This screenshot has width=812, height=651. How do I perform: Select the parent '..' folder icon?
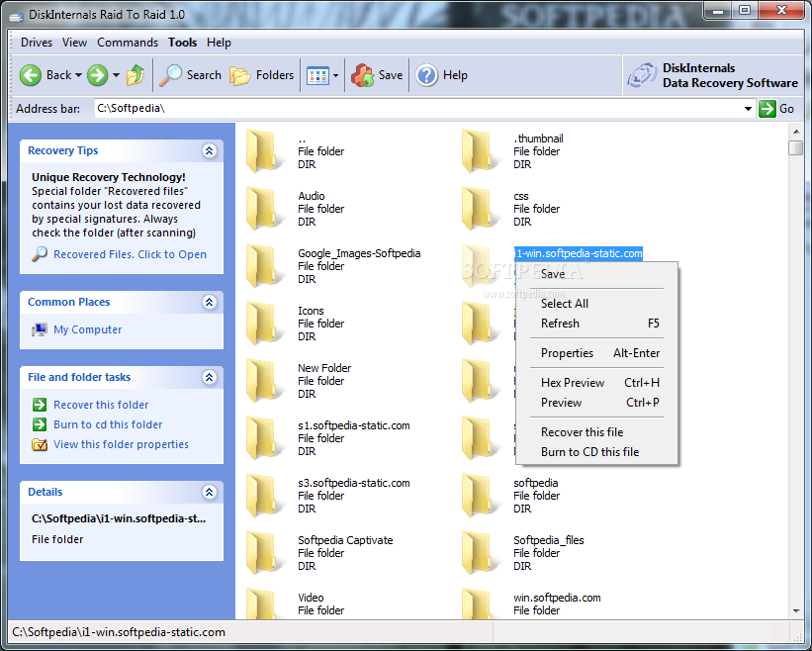coord(265,150)
